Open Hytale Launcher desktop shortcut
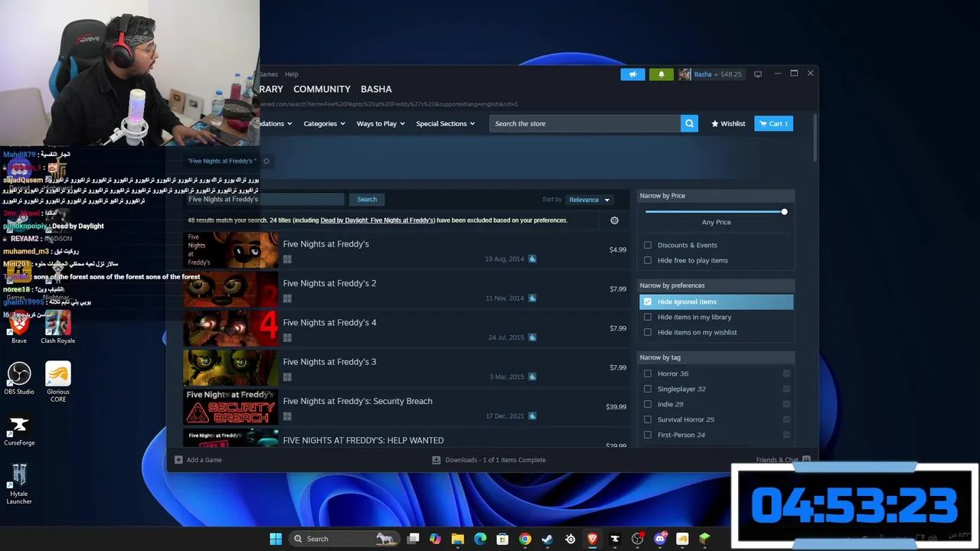This screenshot has width=980, height=551. 19,484
